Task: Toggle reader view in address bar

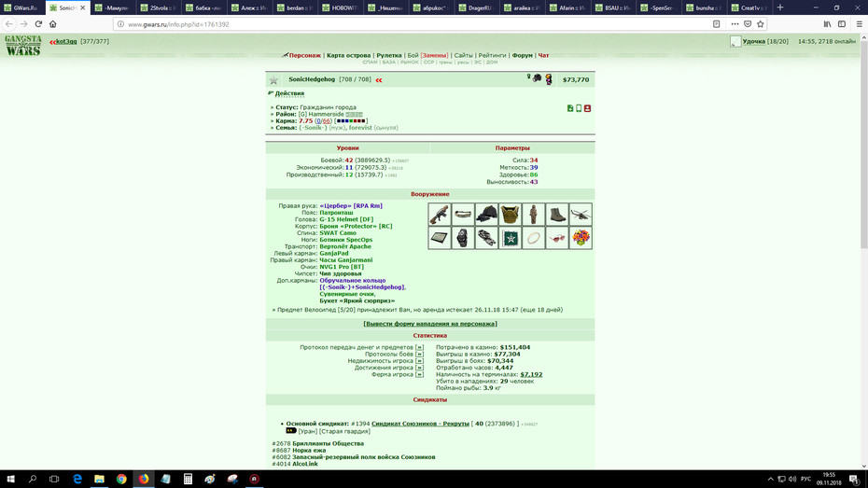Action: click(x=716, y=23)
